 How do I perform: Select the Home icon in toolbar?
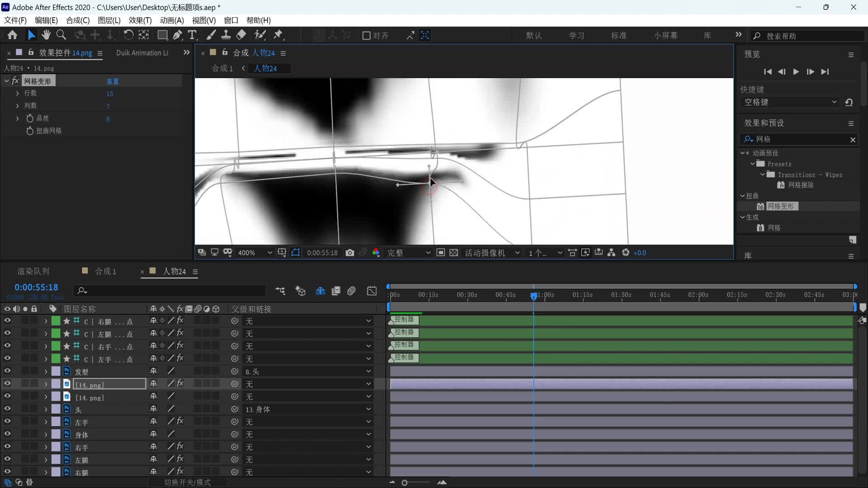[12, 35]
